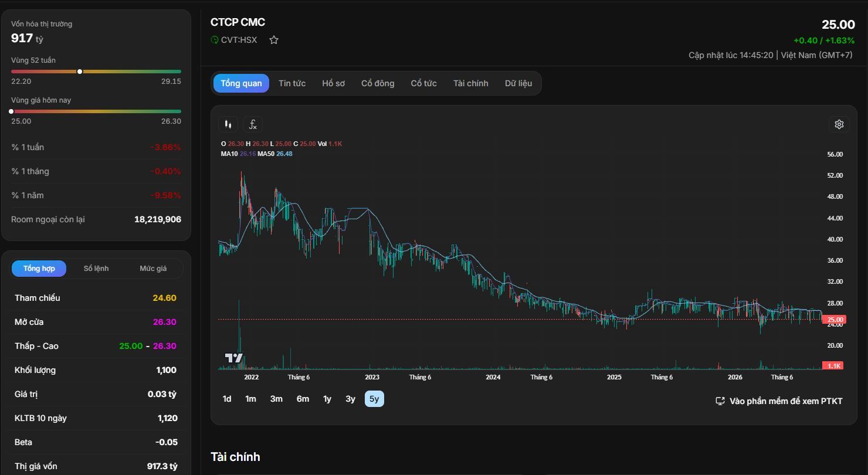Click the 52-week range slider marker
This screenshot has height=475, width=868.
[x=80, y=72]
